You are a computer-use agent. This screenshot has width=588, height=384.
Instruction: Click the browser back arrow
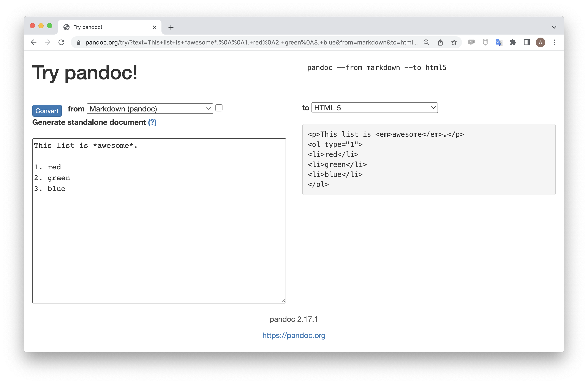pos(34,42)
